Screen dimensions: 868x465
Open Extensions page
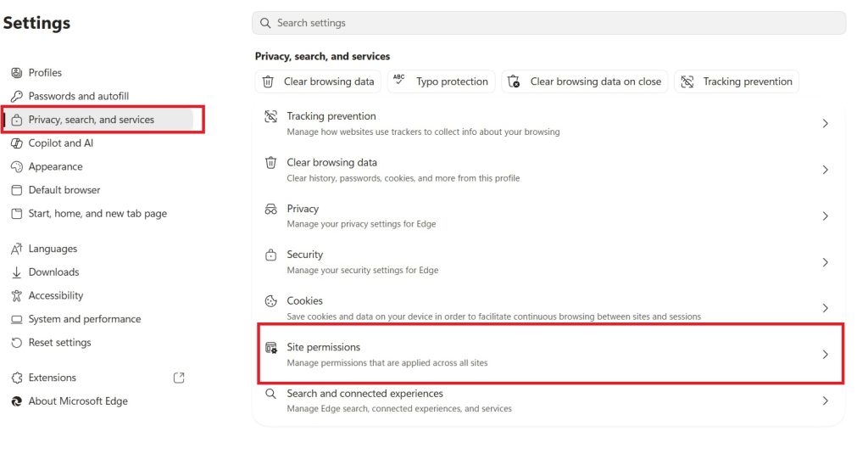(x=52, y=378)
